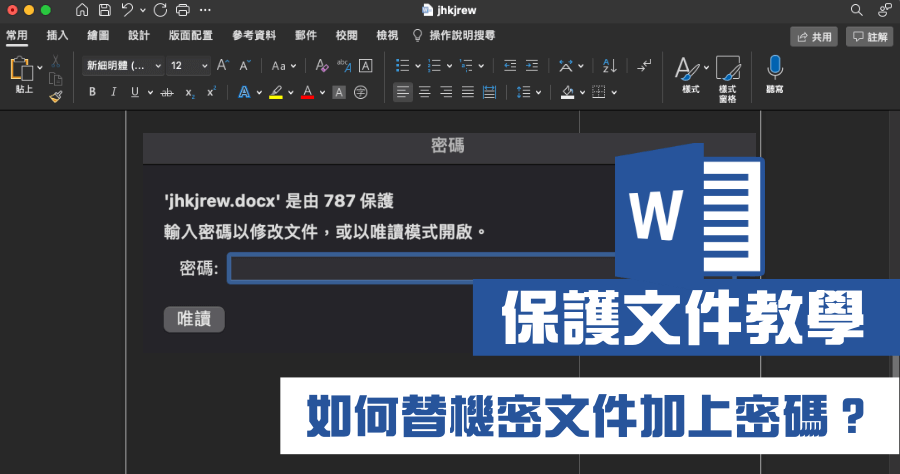Open font color dropdown arrow
900x474 pixels.
pos(323,92)
